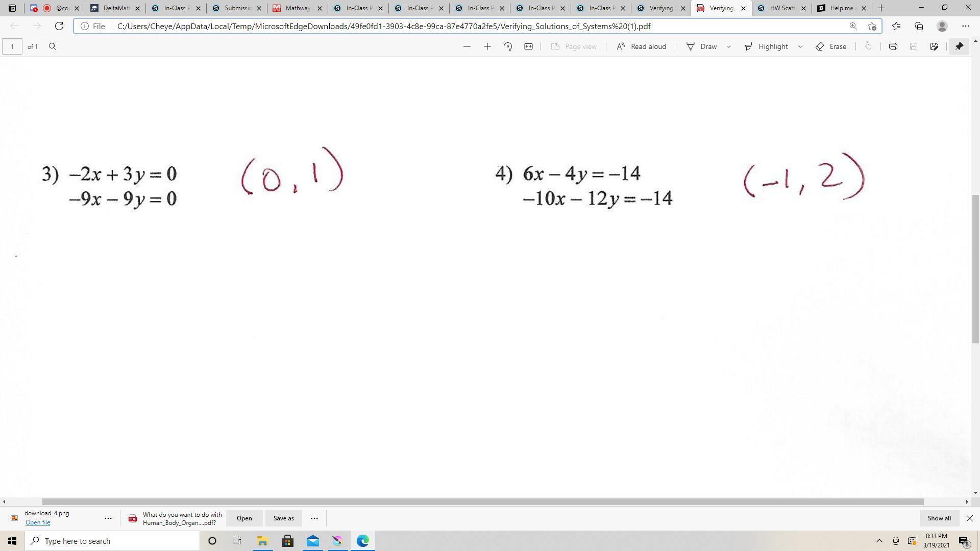Click Save as for Human_Body_Organ pdf
This screenshot has width=980, height=551.
pos(283,518)
